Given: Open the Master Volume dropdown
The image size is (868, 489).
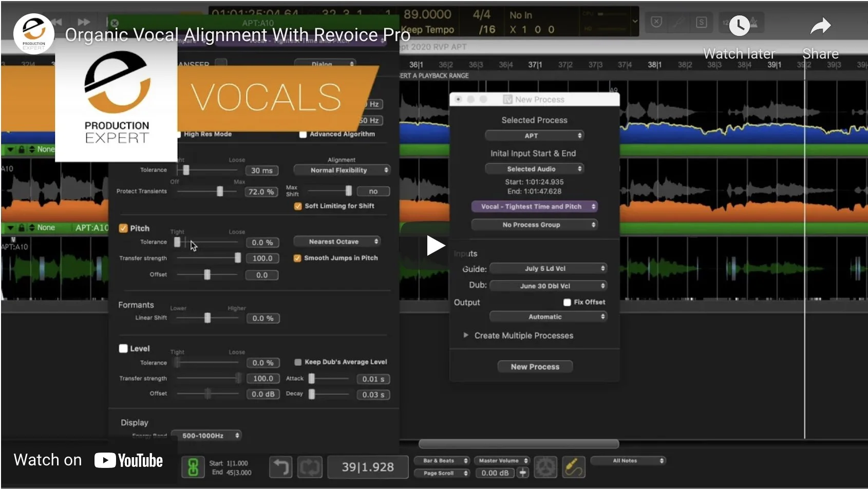Looking at the screenshot, I should click(502, 461).
